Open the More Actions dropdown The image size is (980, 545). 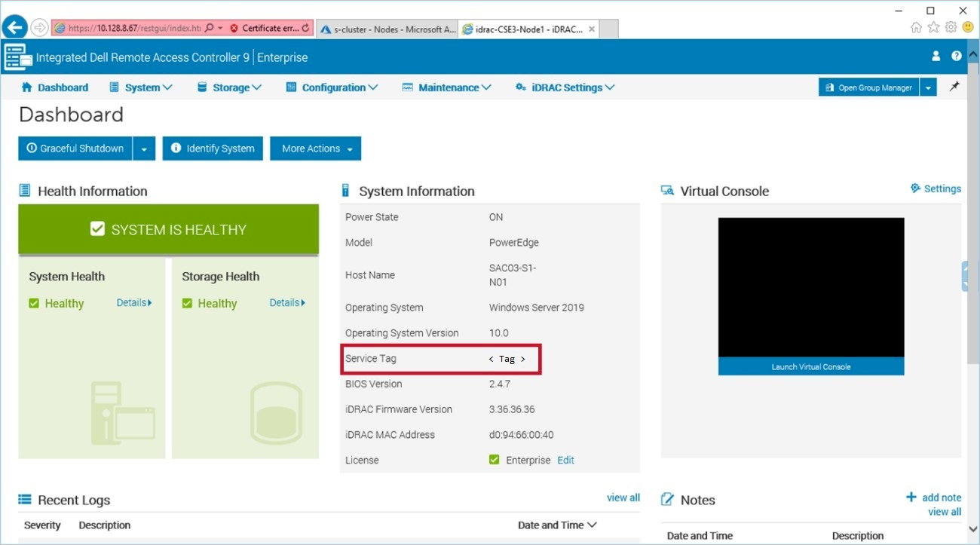coord(316,148)
